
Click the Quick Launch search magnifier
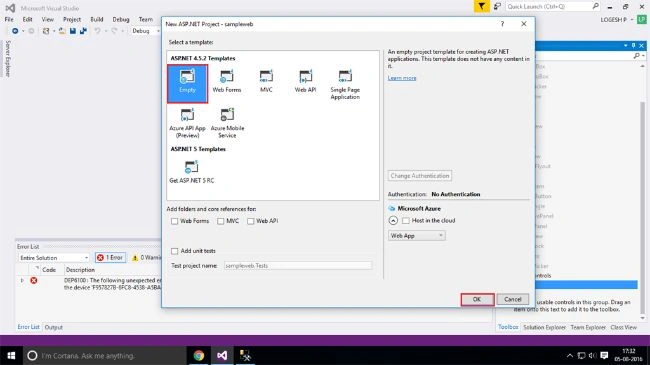596,6
